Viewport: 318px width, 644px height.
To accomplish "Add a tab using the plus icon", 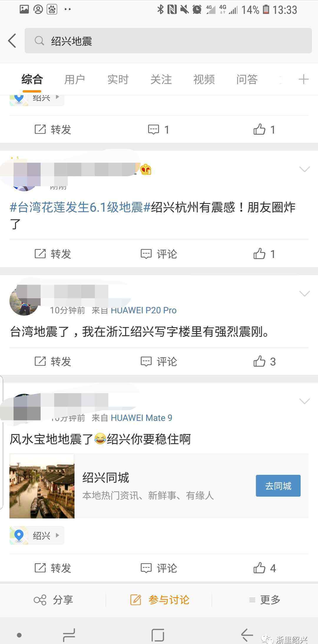I will [x=303, y=79].
